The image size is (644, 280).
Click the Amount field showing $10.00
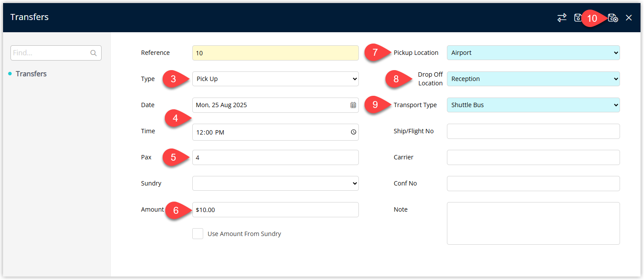275,209
